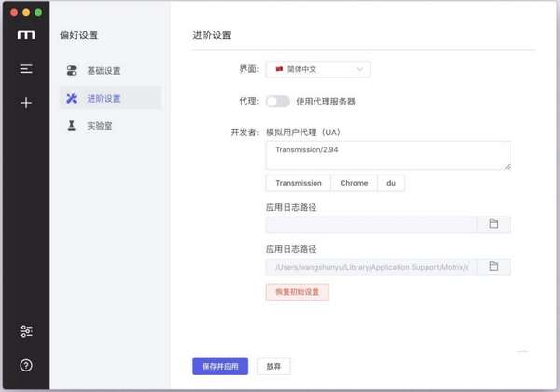Click the red close window button
The height and width of the screenshot is (392, 560).
(14, 12)
